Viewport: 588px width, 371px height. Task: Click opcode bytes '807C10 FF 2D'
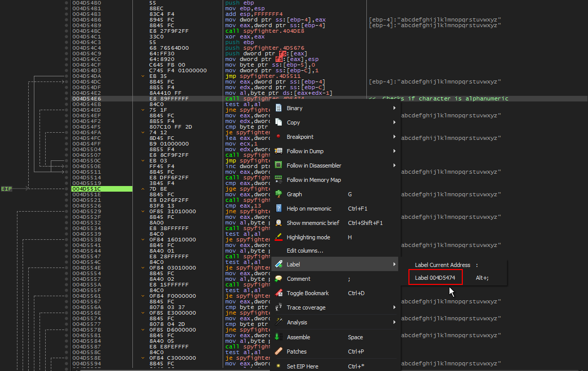point(171,127)
